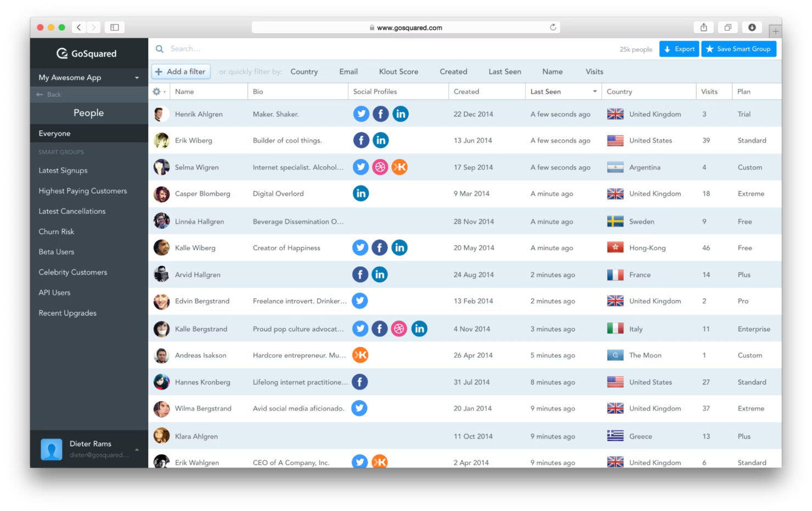Click Hannes Kronberg's Facebook icon
This screenshot has width=812, height=511.
360,381
